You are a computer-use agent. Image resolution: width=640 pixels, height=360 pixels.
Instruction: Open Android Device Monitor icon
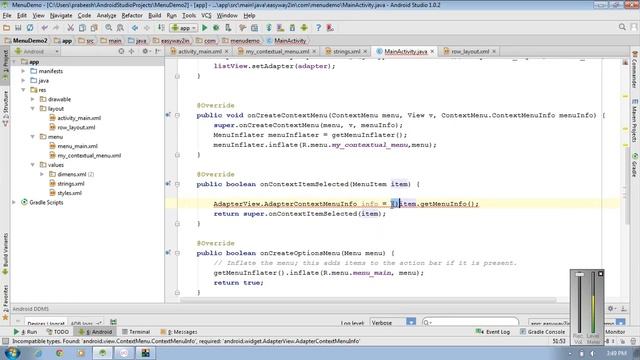coord(304,28)
